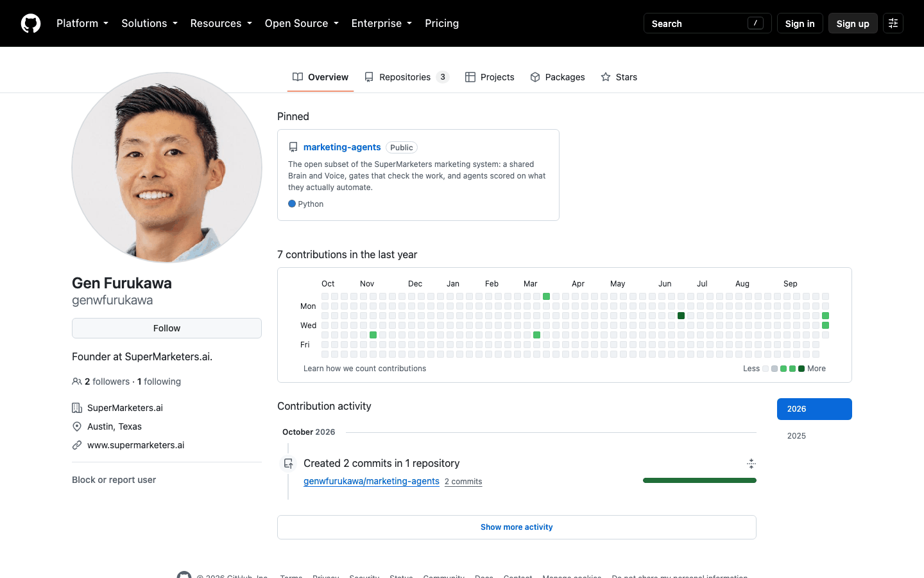924x578 pixels.
Task: View Gen Furukawa's profile photo
Action: [x=167, y=168]
